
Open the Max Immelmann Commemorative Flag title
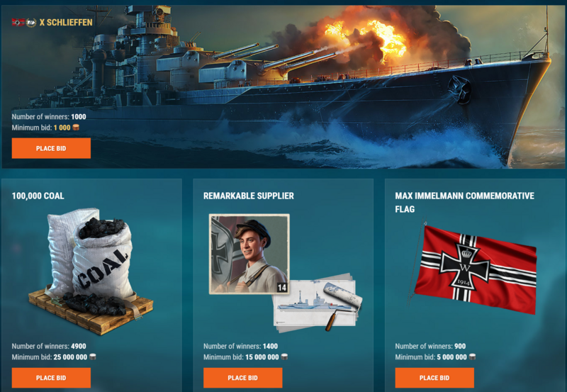(464, 203)
